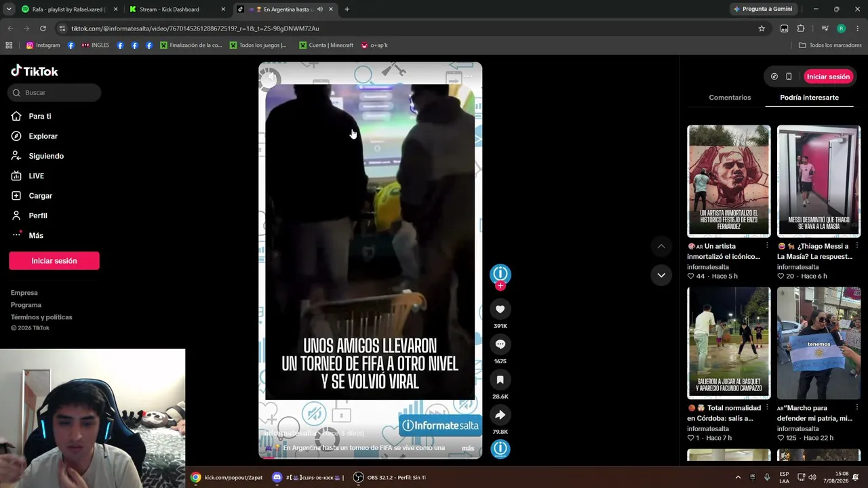Switch to the Stream - Kick Dashboard tab
This screenshot has height=488, width=868.
click(177, 9)
